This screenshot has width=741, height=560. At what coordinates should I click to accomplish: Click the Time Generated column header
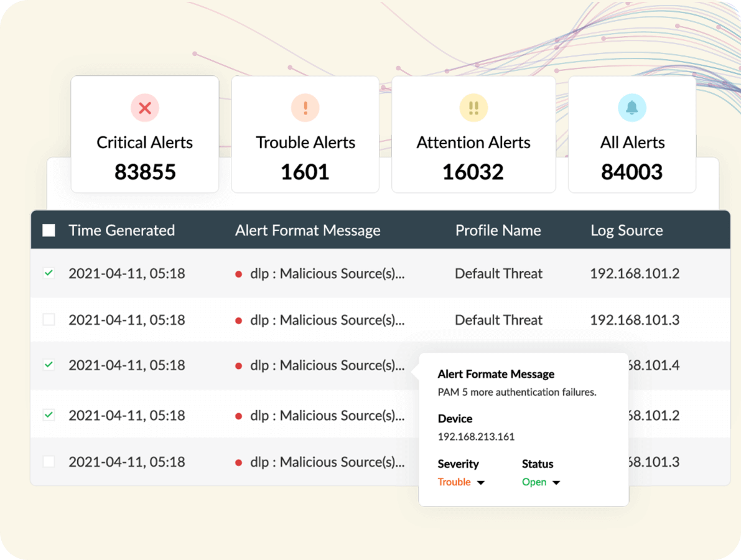[121, 230]
